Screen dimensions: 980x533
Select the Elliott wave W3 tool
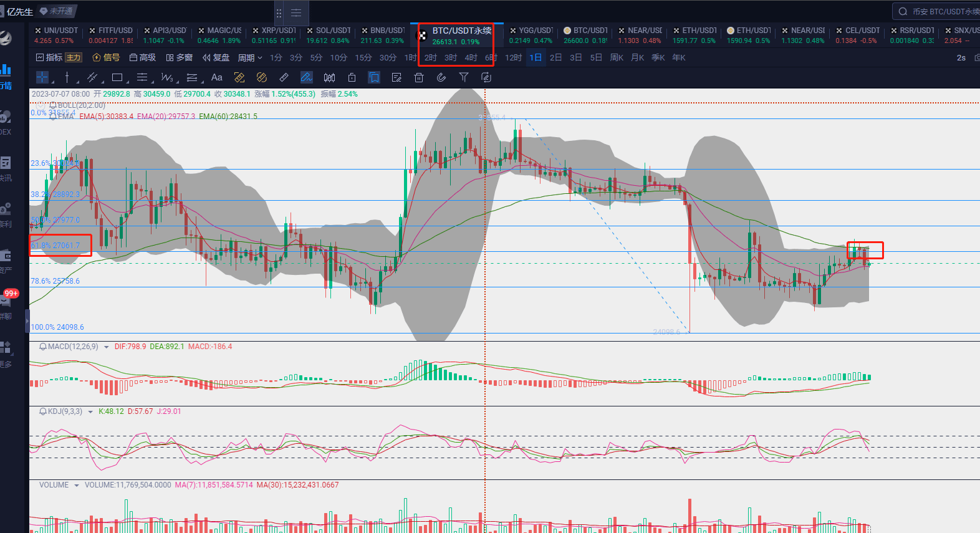(x=167, y=77)
